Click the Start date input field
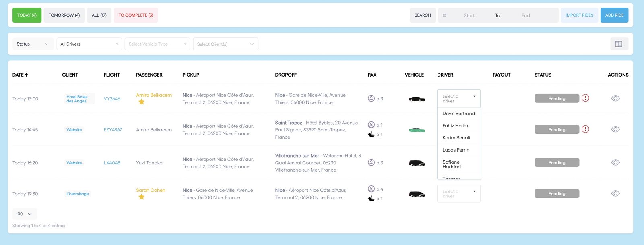This screenshot has height=245, width=644. 469,15
